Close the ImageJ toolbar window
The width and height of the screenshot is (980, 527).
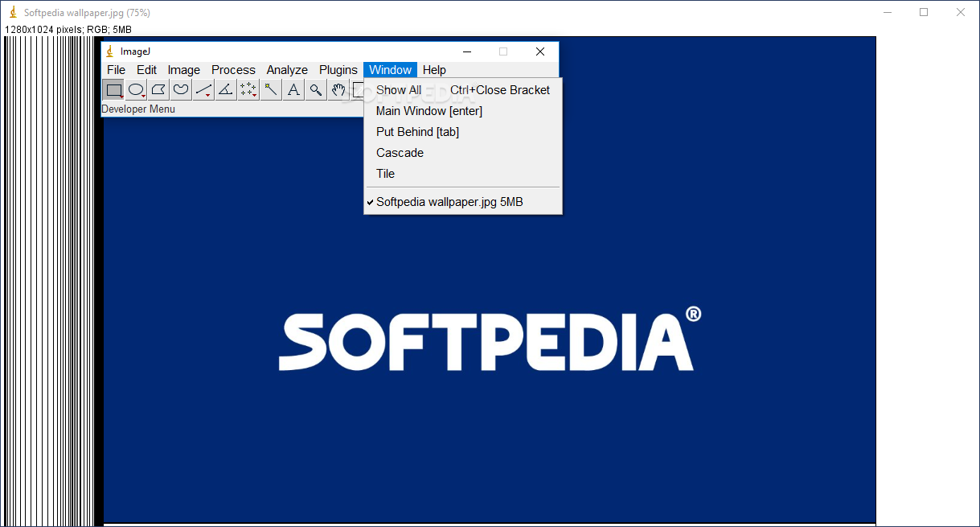point(540,51)
